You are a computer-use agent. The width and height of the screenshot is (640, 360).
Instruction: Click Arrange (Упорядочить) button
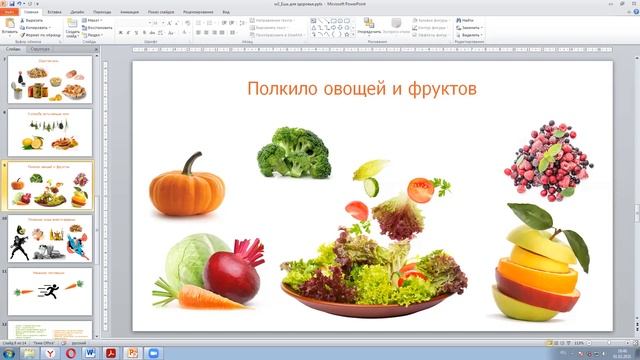[x=369, y=26]
